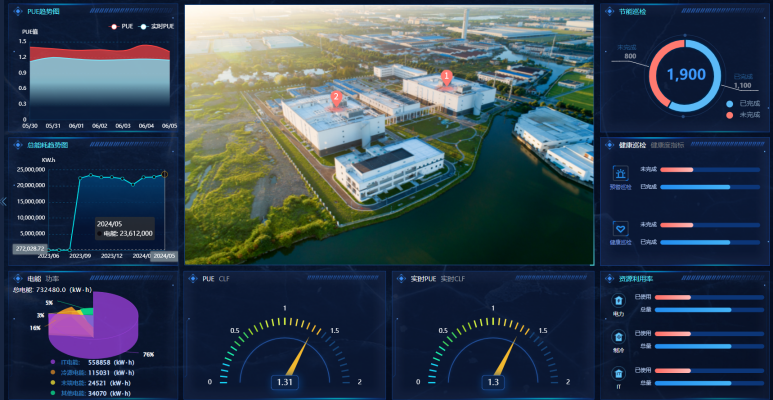Click the 制冷 总量 usage bar
Screen dimensions: 773x400
pyautogui.click(x=709, y=346)
